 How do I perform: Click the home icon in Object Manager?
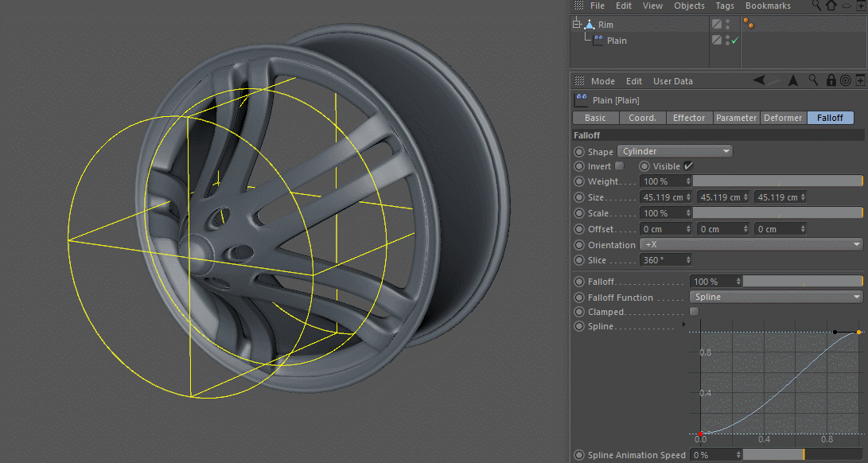tap(831, 6)
